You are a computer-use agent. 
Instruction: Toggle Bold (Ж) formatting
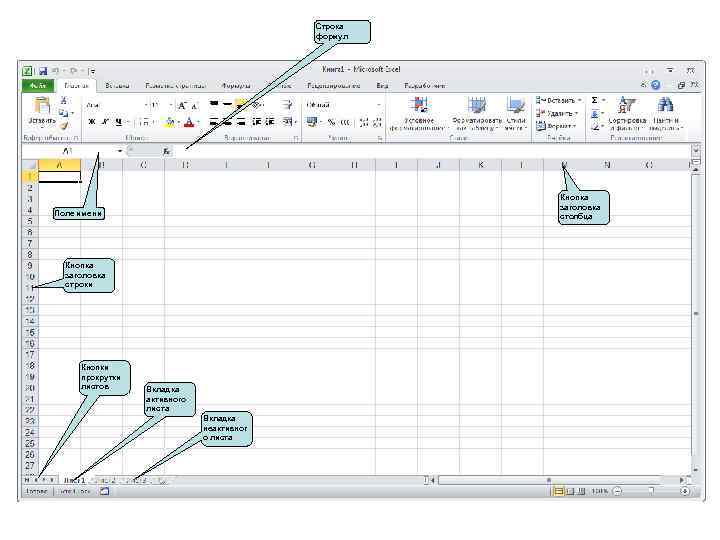click(x=92, y=122)
